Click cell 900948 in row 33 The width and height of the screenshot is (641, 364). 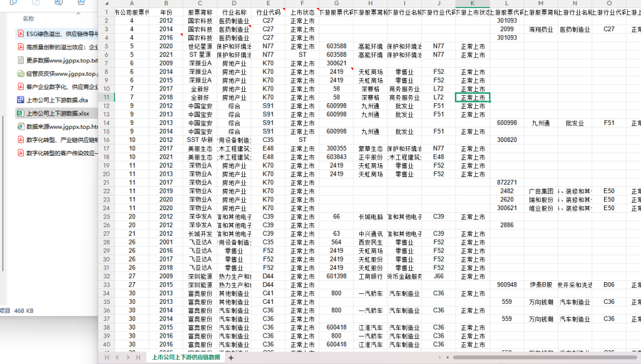pos(507,285)
